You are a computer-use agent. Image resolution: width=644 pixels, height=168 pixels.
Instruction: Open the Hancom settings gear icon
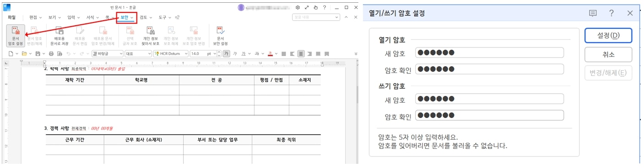[x=298, y=7]
